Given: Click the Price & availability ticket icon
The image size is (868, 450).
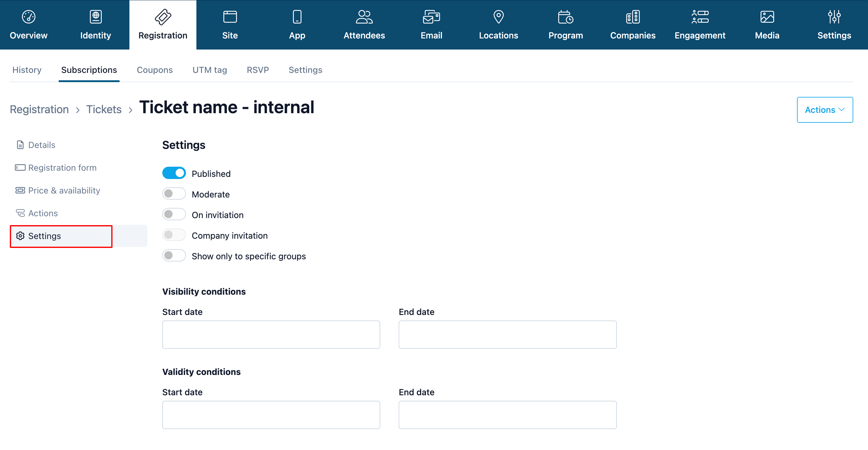Looking at the screenshot, I should click(20, 190).
